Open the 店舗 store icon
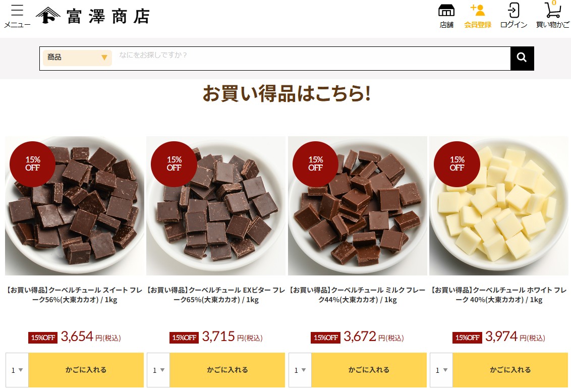The image size is (571, 392). coord(446,16)
